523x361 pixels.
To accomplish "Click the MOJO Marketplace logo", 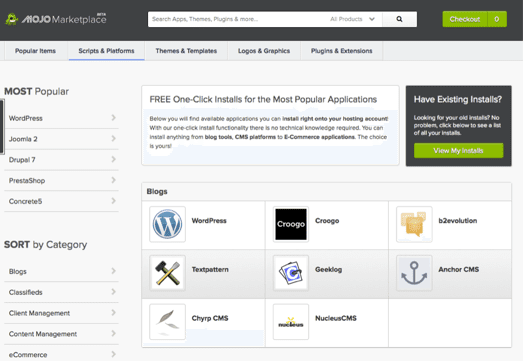I will point(56,19).
